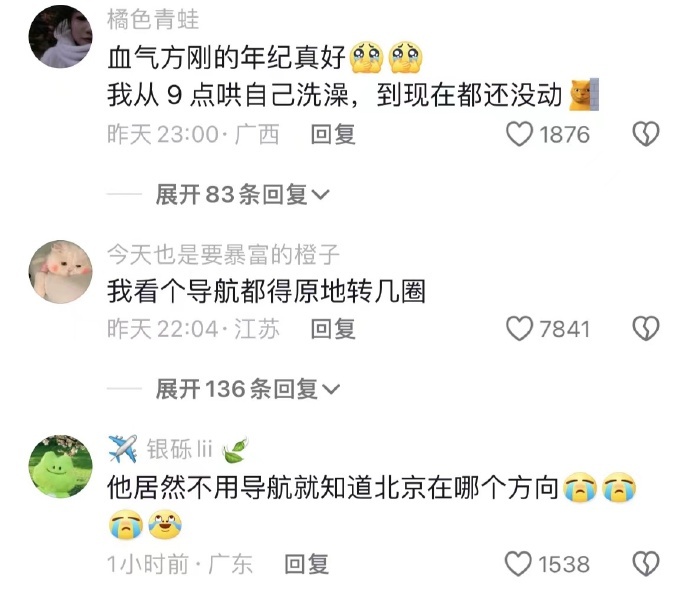
Task: Dislike the comment by 橘色青蛙
Action: tap(646, 134)
